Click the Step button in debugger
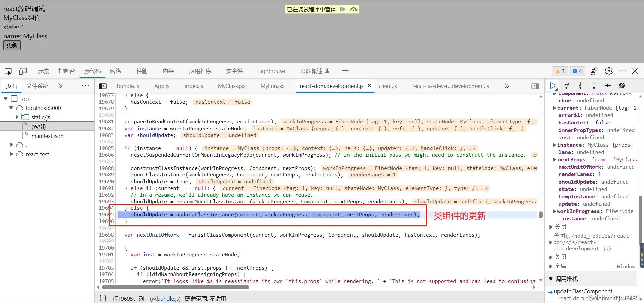644x303 pixels. click(608, 86)
